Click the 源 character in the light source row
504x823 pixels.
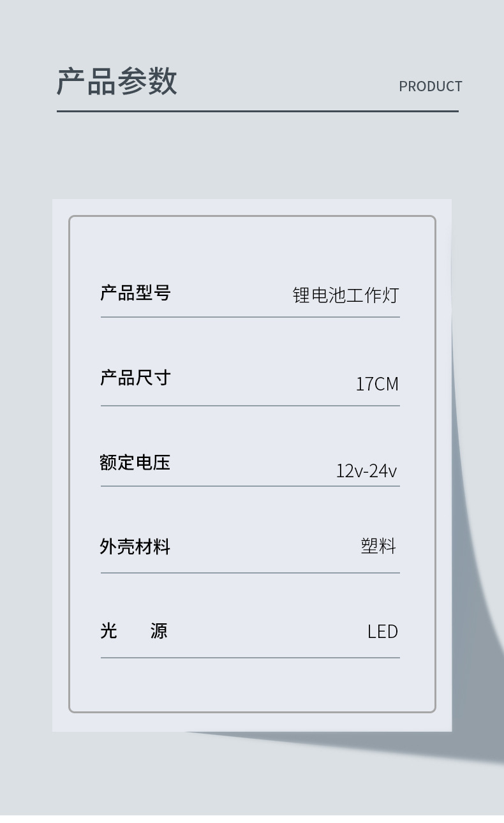(159, 630)
